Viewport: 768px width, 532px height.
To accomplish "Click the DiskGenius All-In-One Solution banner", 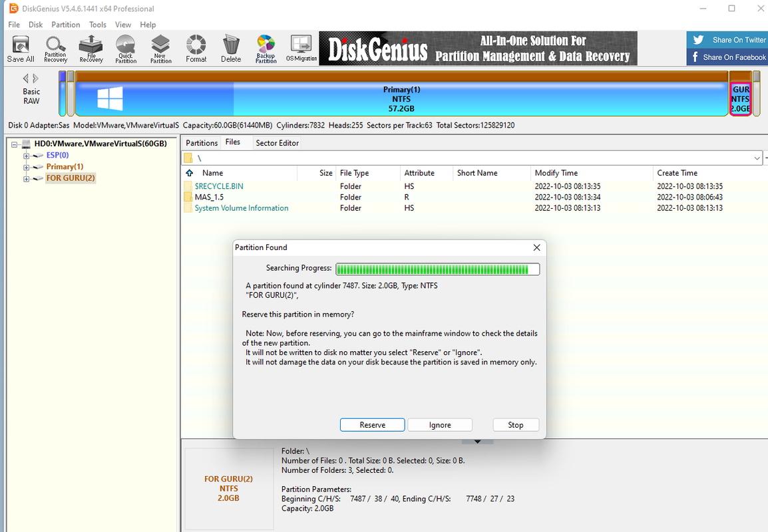I will tap(478, 49).
